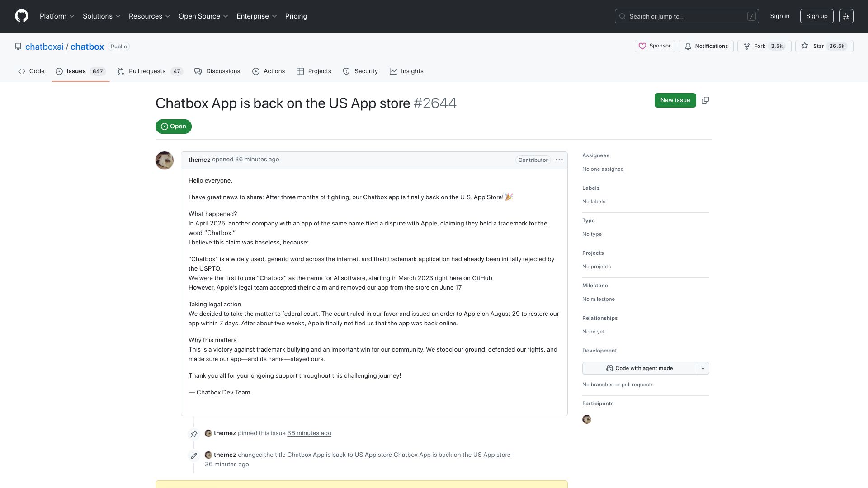868x488 pixels.
Task: Click the Search or jump to field
Action: pyautogui.click(x=687, y=16)
